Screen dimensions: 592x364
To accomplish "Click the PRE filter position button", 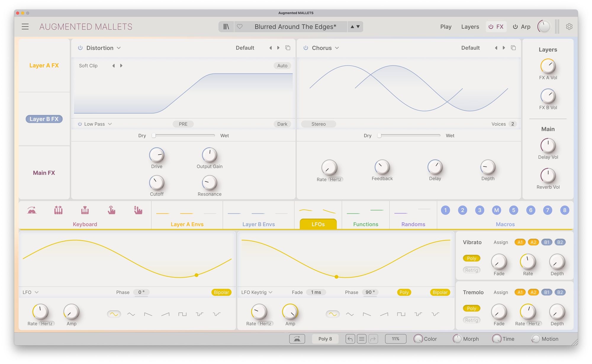I will pos(183,124).
